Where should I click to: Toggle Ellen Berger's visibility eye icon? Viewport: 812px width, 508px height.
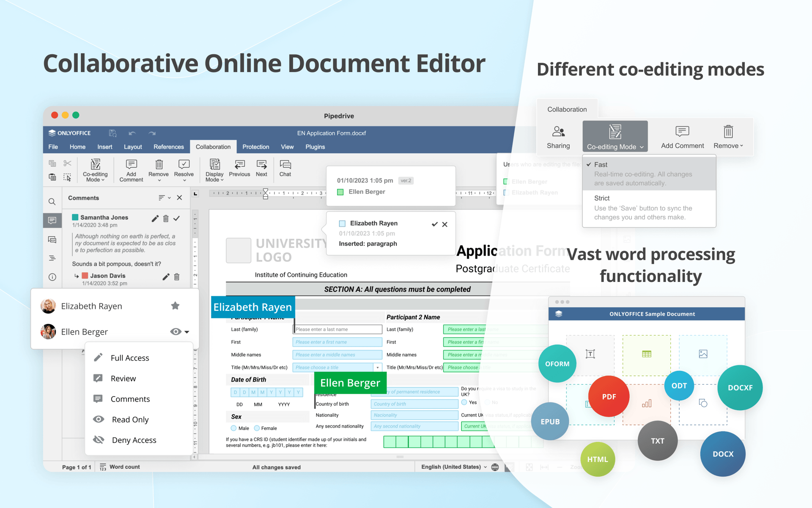pos(175,331)
